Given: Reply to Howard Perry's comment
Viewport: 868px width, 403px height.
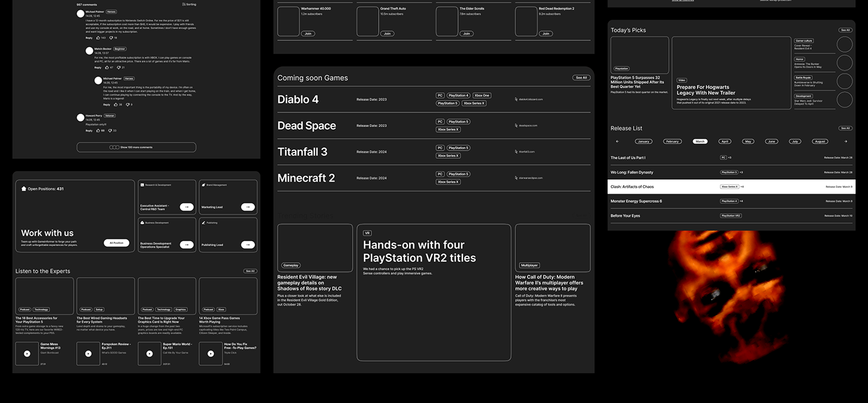Looking at the screenshot, I should 89,131.
